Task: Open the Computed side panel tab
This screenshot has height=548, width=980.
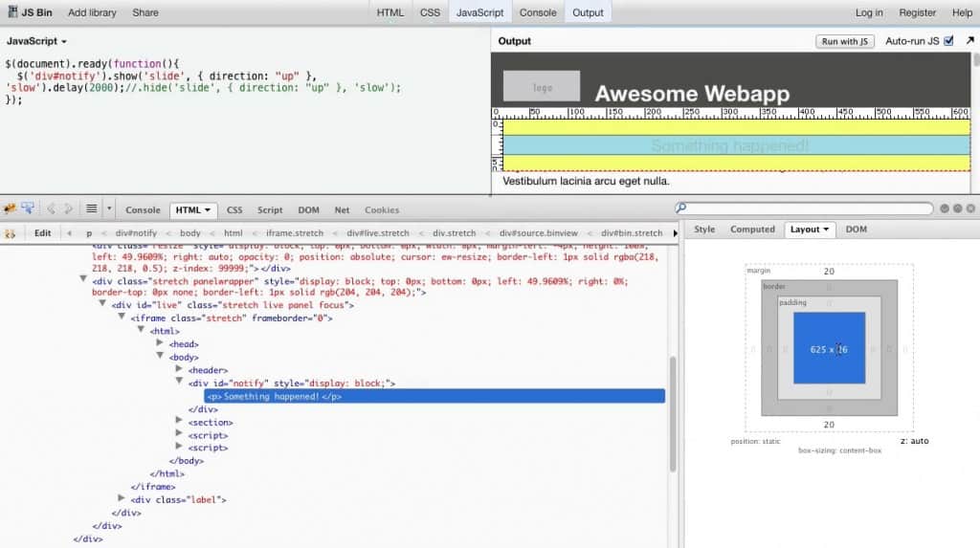Action: tap(752, 230)
